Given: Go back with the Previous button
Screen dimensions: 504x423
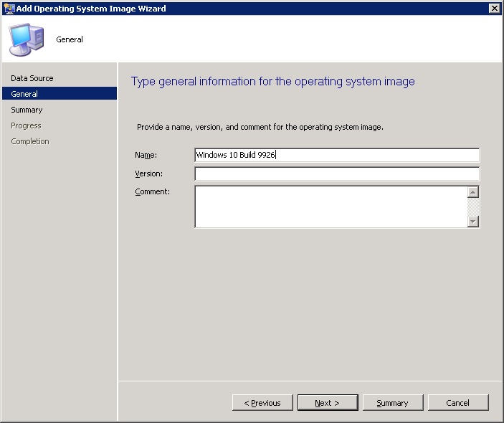Looking at the screenshot, I should 262,403.
